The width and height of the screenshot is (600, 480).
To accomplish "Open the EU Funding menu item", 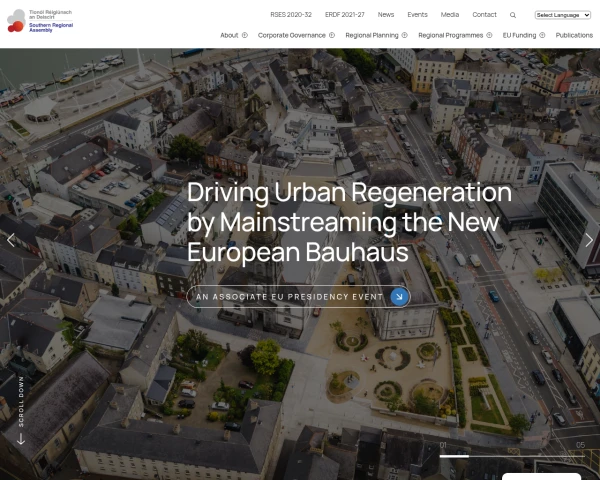I will tap(519, 35).
